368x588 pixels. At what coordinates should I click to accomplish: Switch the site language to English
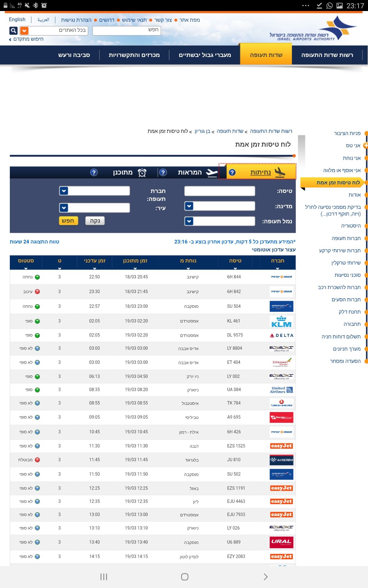17,20
